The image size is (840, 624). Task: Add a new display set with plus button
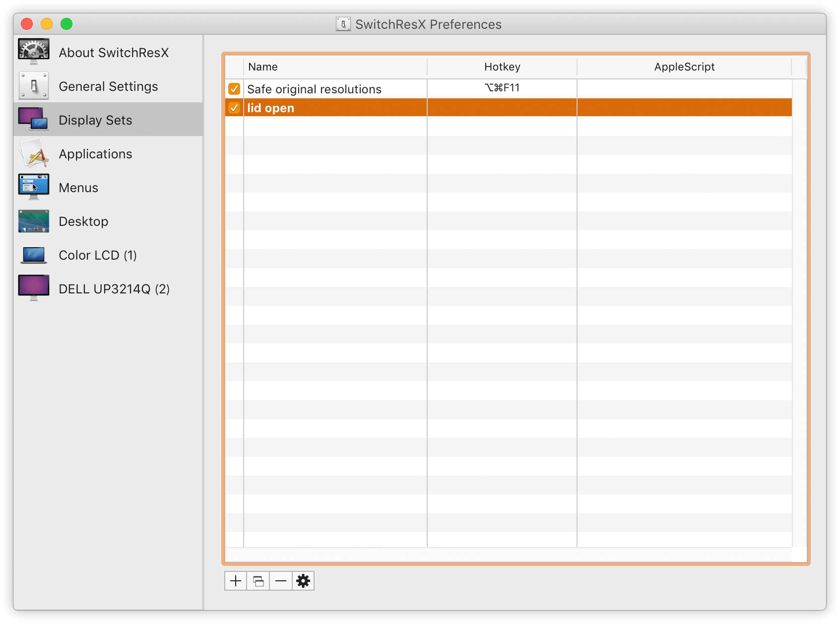236,581
